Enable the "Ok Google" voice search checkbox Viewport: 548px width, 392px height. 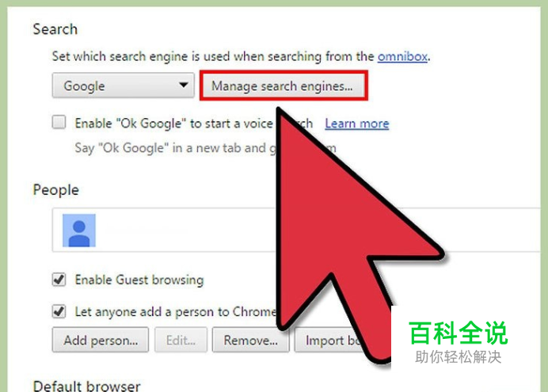click(x=59, y=122)
